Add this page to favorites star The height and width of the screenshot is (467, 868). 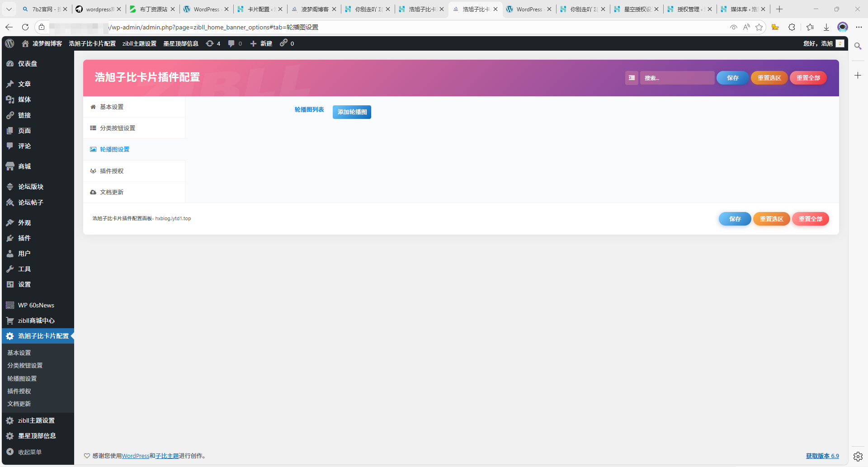pyautogui.click(x=759, y=27)
